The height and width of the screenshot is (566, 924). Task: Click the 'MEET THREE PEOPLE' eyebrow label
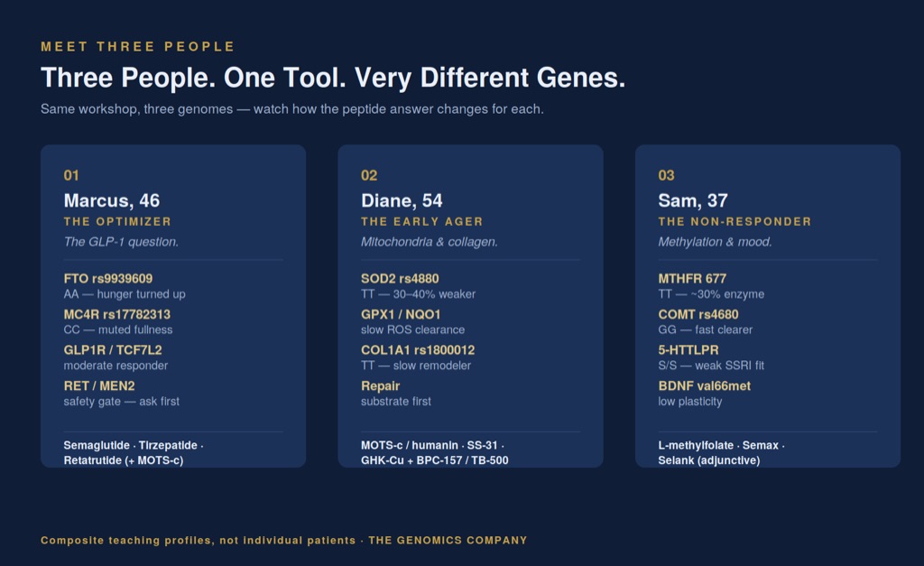(x=137, y=47)
